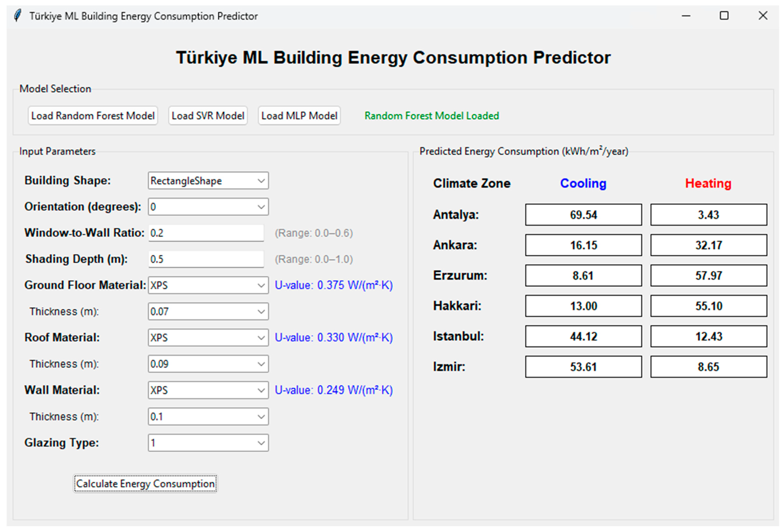Open the Building Shape dropdown
Viewport: 784px width, 532px height.
[261, 181]
